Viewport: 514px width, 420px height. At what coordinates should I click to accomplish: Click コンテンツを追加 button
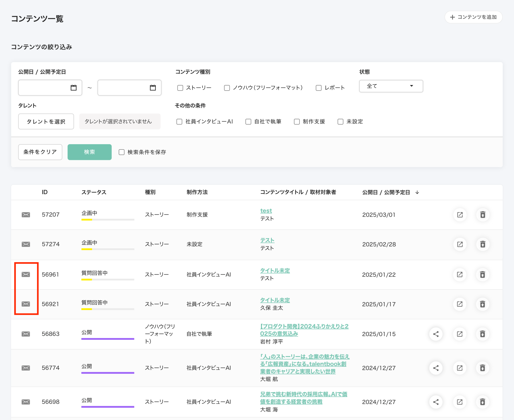pyautogui.click(x=473, y=17)
